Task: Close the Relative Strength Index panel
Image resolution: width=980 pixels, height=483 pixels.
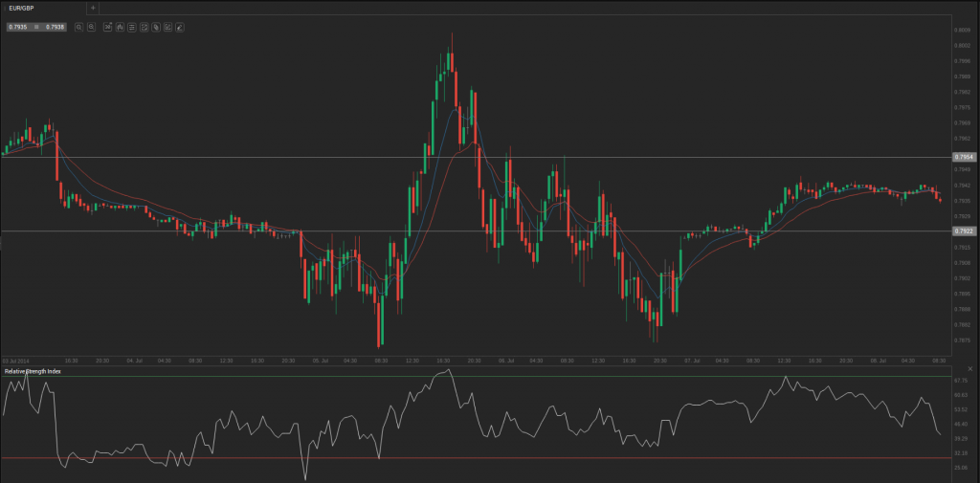Action: coord(970,369)
